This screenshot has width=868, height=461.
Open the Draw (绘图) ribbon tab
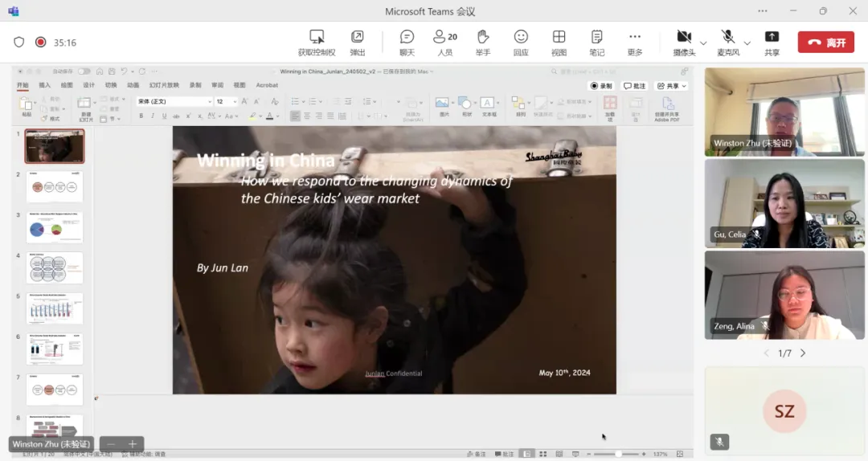[67, 85]
